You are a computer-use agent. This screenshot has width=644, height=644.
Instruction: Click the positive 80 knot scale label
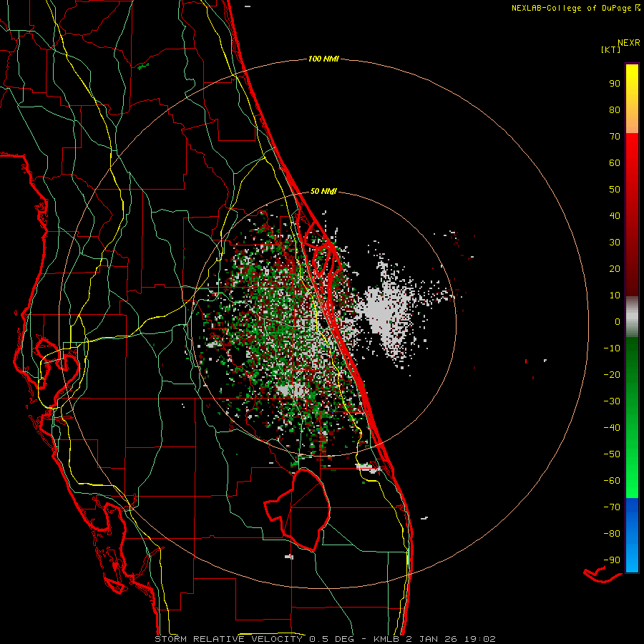pyautogui.click(x=615, y=110)
